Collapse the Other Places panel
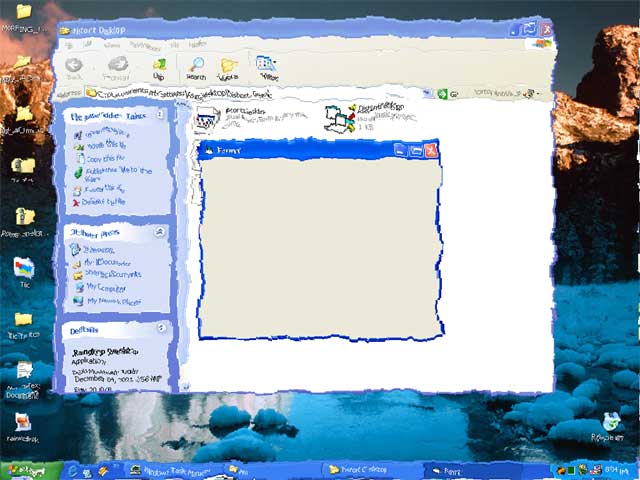 [x=160, y=232]
